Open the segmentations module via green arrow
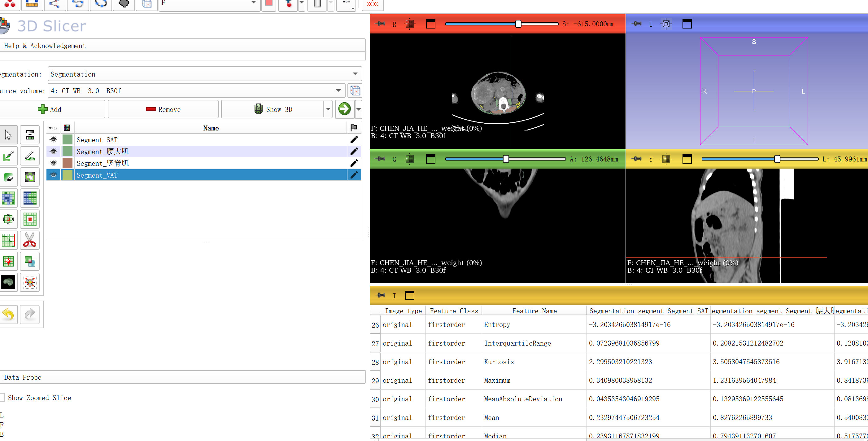868x441 pixels. (x=344, y=109)
